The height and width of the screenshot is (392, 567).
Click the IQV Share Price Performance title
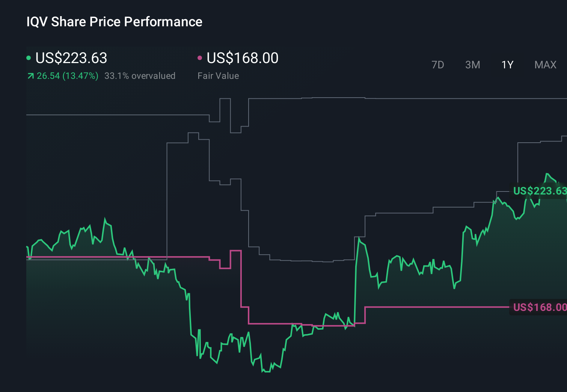click(x=114, y=22)
